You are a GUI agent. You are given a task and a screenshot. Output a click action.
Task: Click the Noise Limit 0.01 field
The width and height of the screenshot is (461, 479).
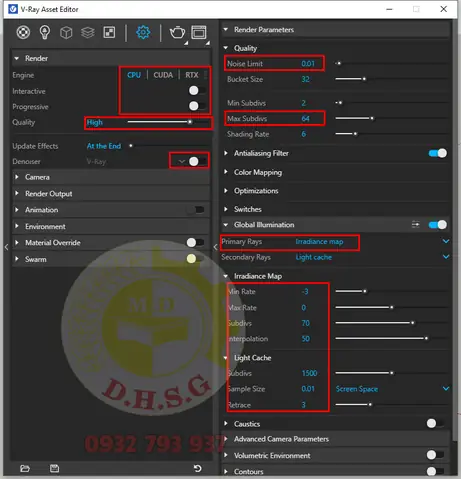click(308, 63)
